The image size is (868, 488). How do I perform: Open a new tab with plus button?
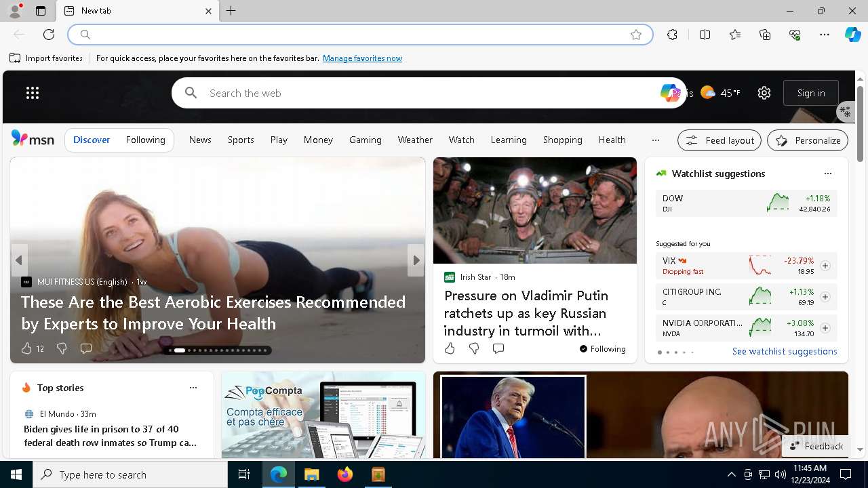(231, 11)
